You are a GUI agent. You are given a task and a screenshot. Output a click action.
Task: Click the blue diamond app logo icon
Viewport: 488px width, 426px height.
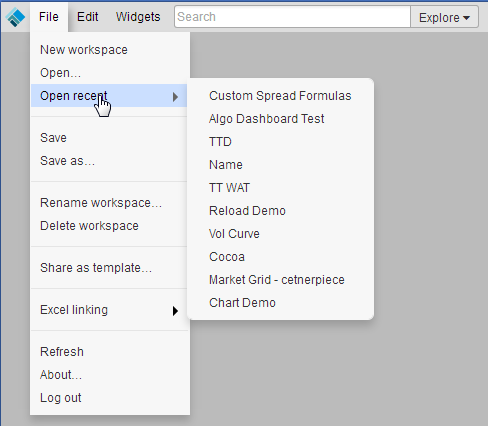[x=15, y=17]
